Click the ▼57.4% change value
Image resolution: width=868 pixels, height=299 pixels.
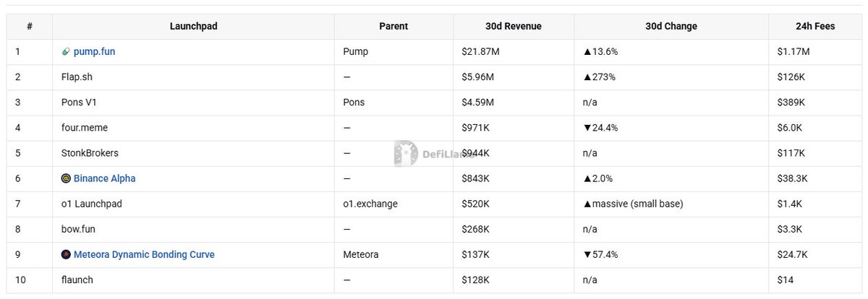click(600, 254)
